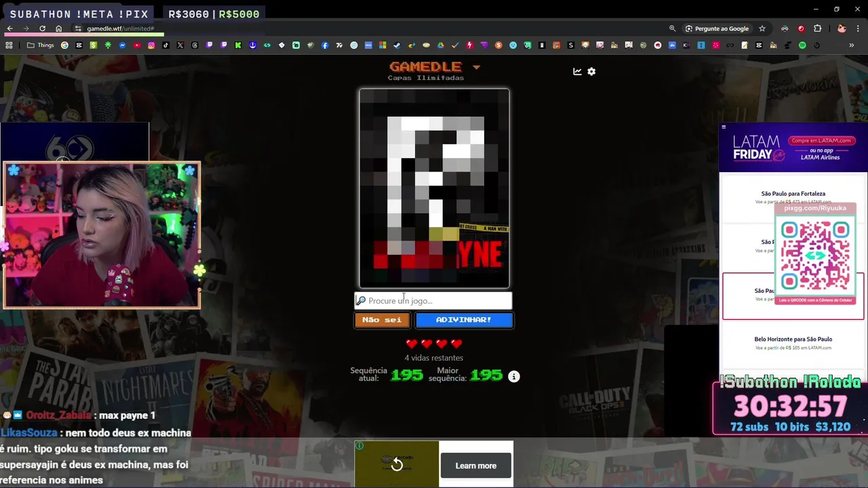View site information for gamedle.wtf
The width and height of the screenshot is (868, 488).
[x=78, y=28]
